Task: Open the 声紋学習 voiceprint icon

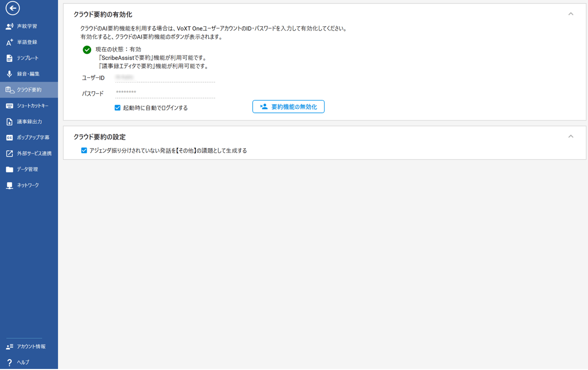Action: (9, 26)
